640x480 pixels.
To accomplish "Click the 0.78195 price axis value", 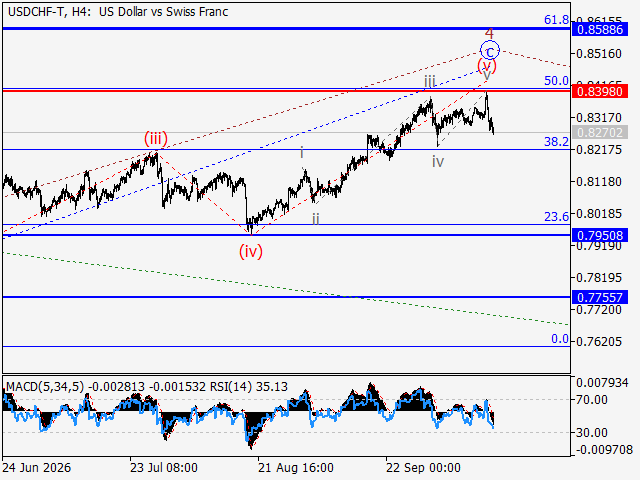I will (x=599, y=278).
